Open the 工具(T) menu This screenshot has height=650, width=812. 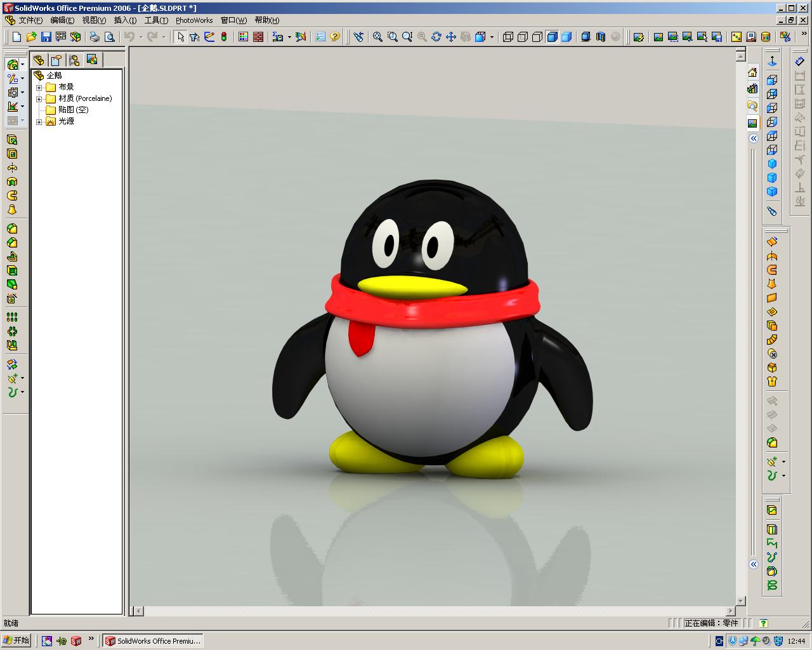coord(156,20)
